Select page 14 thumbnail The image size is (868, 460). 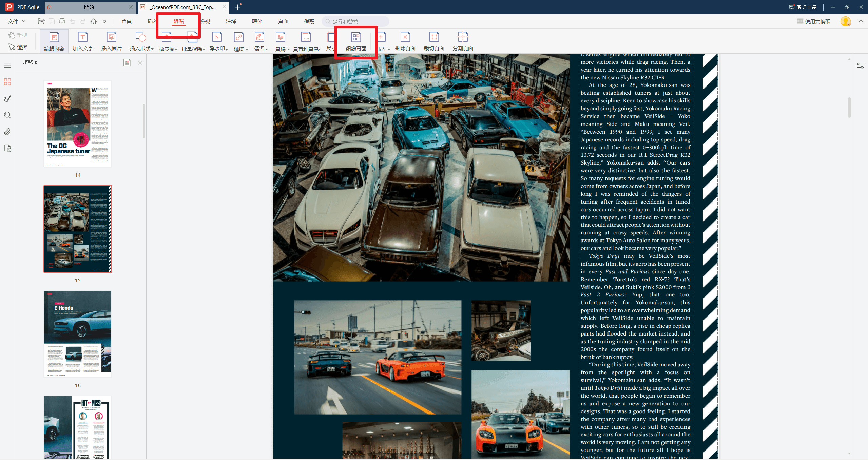78,124
